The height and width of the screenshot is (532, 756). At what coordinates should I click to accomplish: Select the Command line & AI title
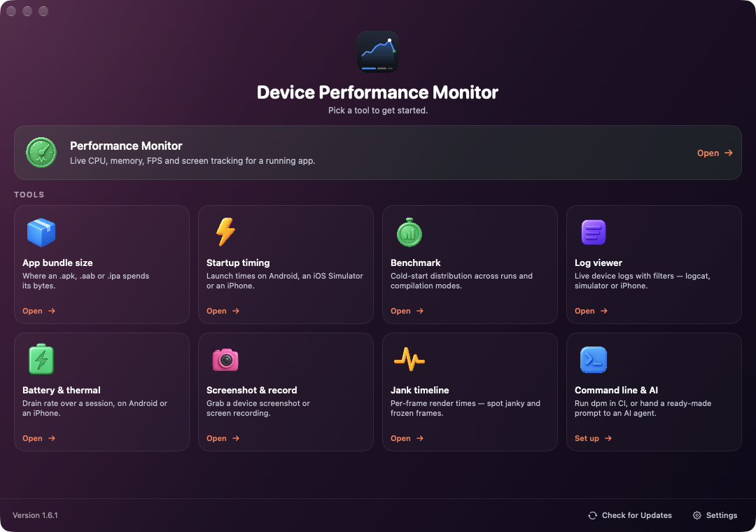(x=616, y=390)
